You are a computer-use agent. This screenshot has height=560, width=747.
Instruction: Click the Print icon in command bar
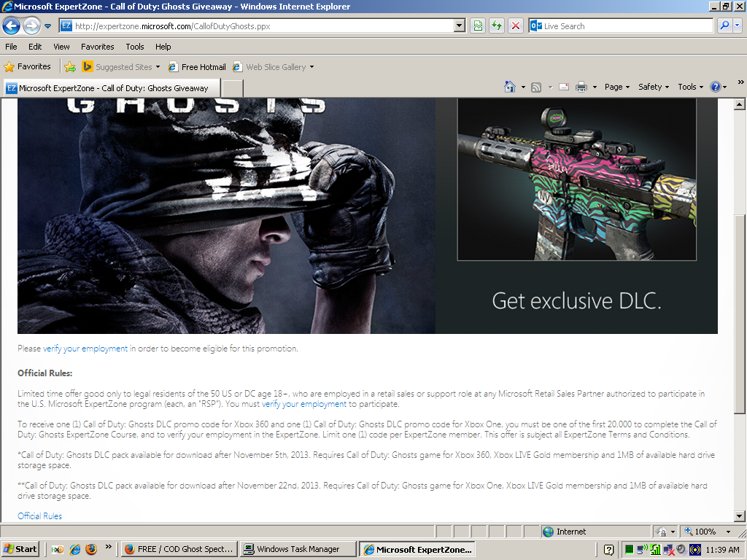pyautogui.click(x=581, y=87)
